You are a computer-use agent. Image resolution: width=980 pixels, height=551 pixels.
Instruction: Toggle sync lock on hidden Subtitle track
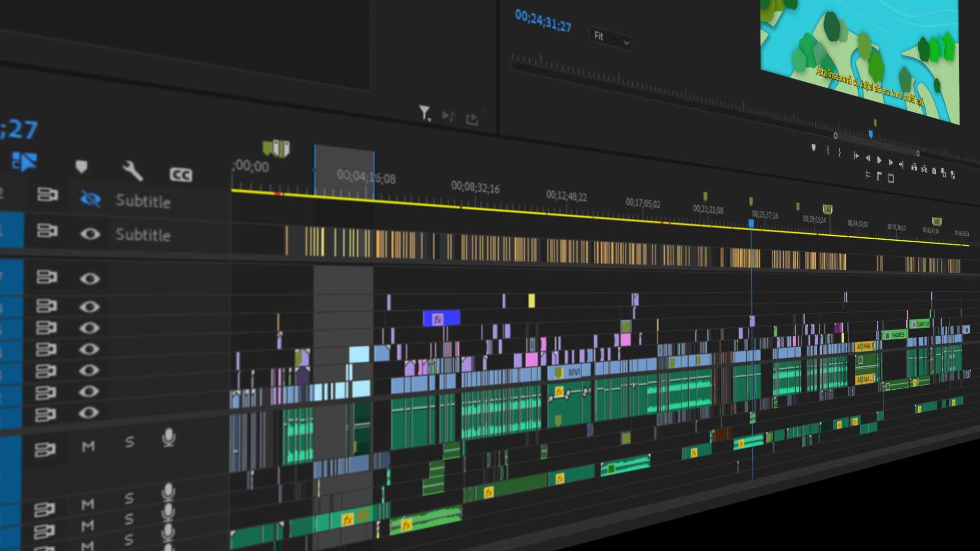point(47,194)
